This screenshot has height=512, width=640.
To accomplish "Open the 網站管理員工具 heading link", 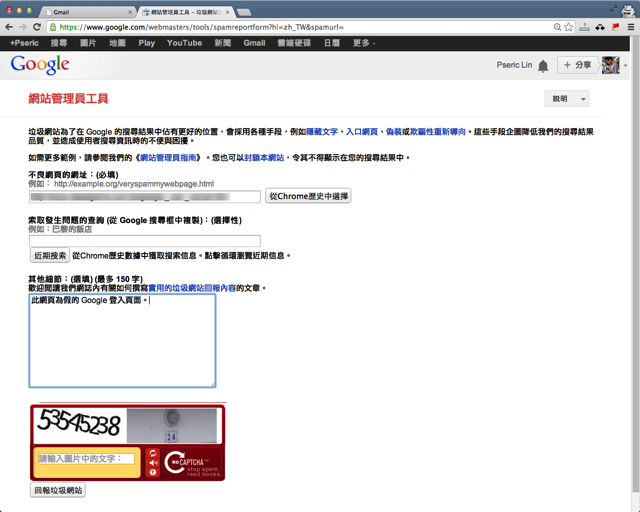I will (x=68, y=98).
